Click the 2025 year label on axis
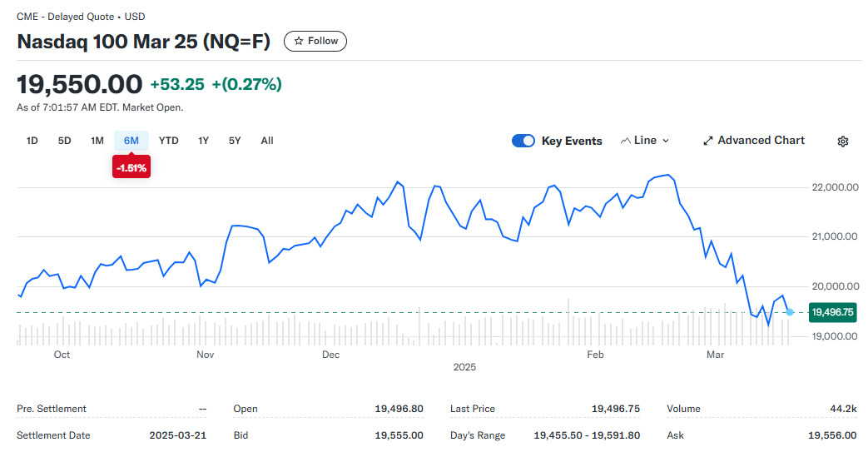Image resolution: width=868 pixels, height=452 pixels. 464,367
